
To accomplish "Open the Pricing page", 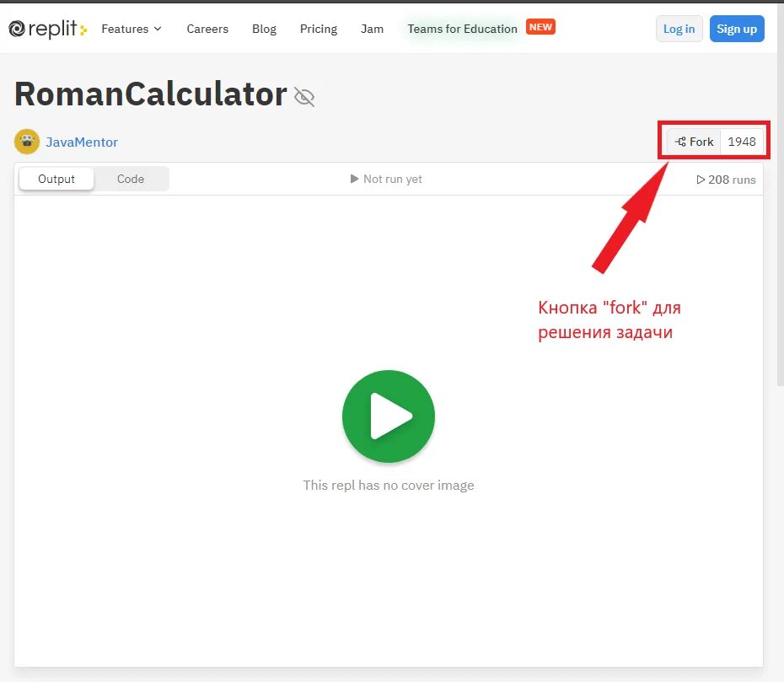I will coord(319,29).
